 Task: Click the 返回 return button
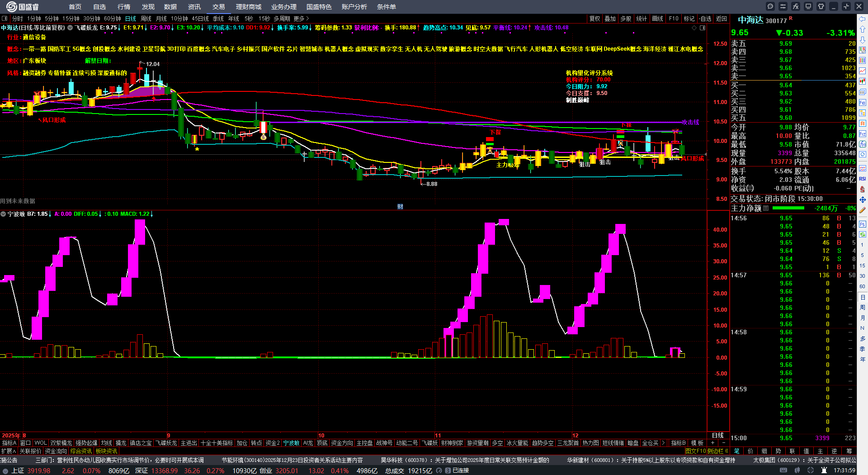pos(722,19)
